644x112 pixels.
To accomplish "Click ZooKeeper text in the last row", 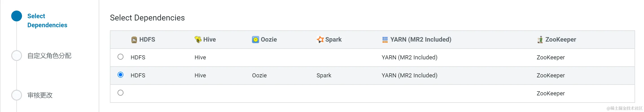I will point(550,94).
